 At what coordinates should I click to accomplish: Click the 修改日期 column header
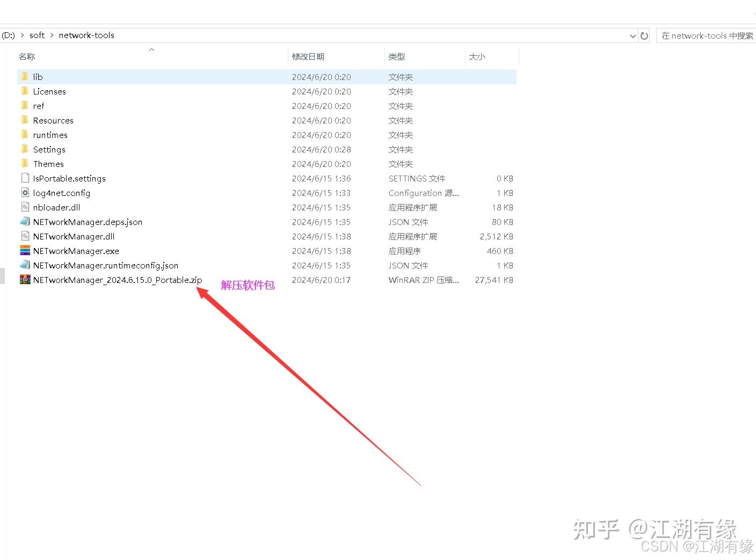point(308,56)
